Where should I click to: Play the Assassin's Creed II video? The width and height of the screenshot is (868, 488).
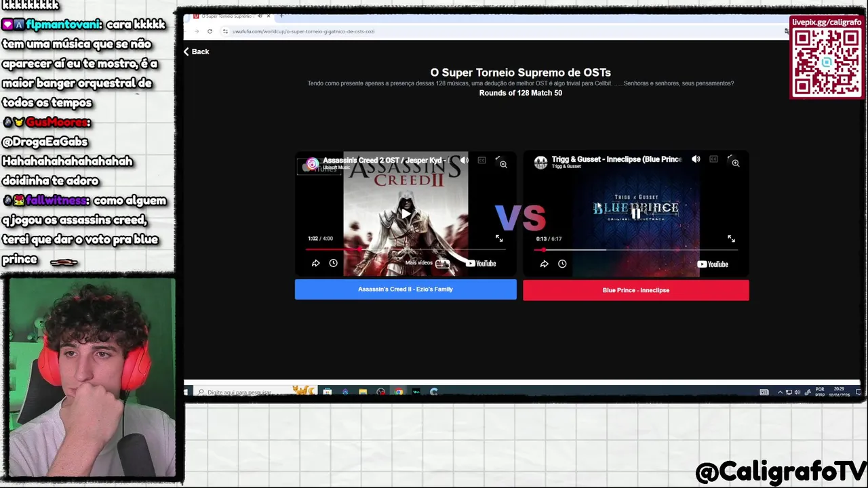pyautogui.click(x=406, y=213)
